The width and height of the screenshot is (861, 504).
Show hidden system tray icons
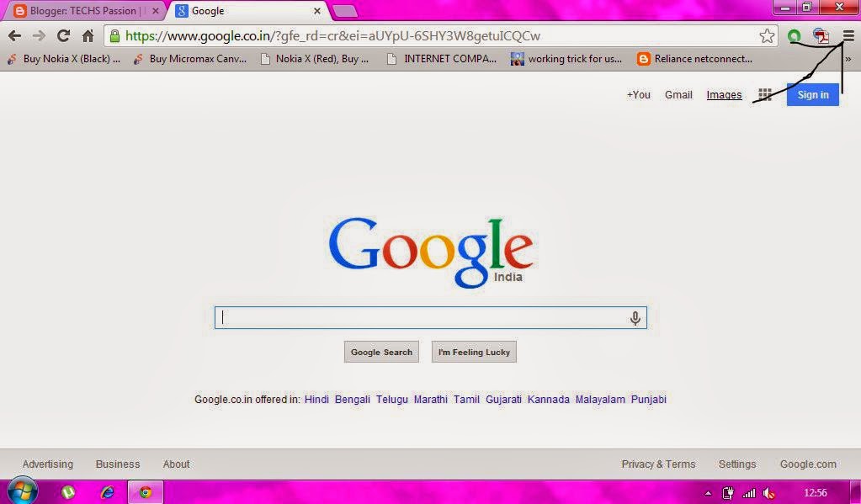click(x=709, y=493)
